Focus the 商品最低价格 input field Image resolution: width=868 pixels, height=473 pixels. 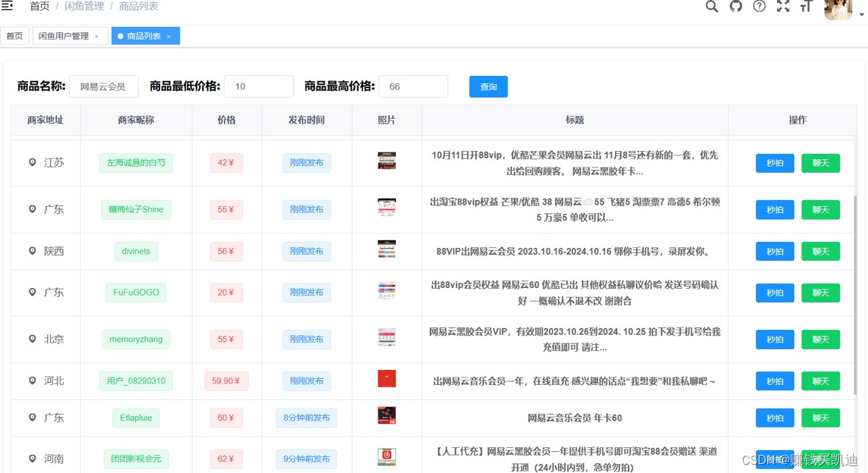pos(259,87)
